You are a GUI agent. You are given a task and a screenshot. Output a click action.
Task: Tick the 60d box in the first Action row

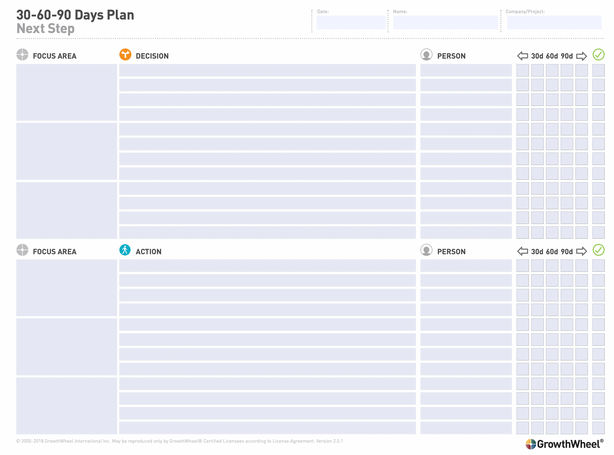[x=552, y=266]
